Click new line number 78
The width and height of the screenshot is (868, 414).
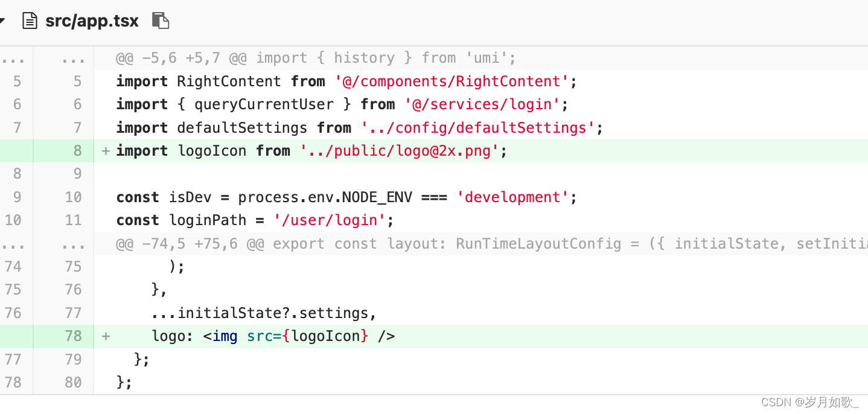[73, 336]
